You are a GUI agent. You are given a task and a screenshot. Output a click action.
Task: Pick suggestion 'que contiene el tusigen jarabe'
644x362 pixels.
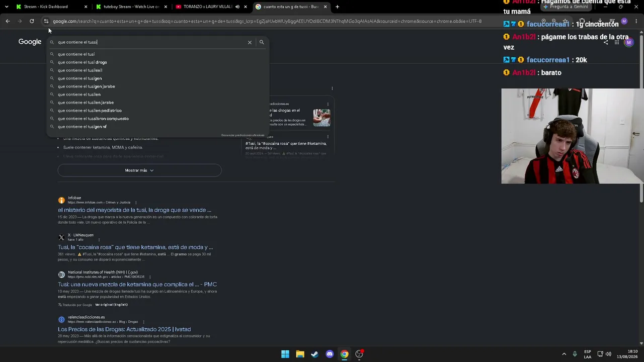pyautogui.click(x=158, y=86)
